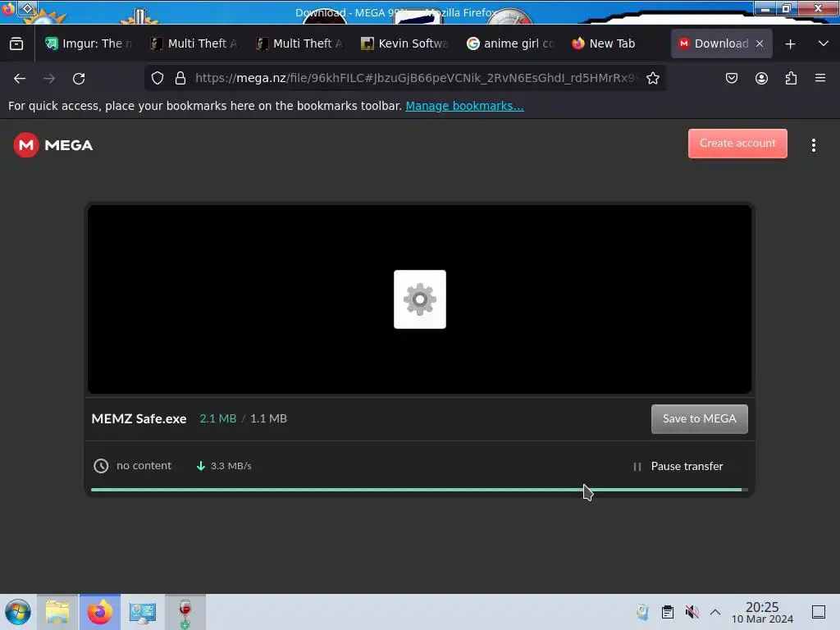The image size is (840, 630).
Task: Open Firefox application hamburger menu
Action: click(x=820, y=78)
